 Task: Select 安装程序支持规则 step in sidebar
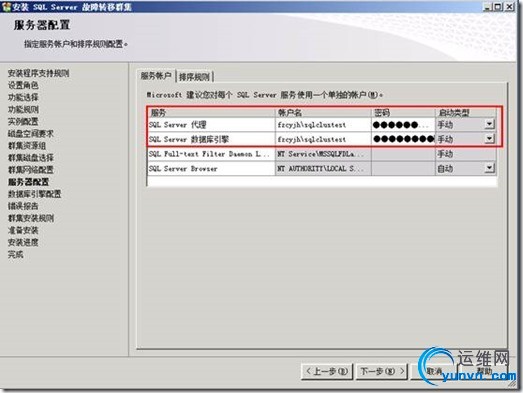pyautogui.click(x=38, y=73)
